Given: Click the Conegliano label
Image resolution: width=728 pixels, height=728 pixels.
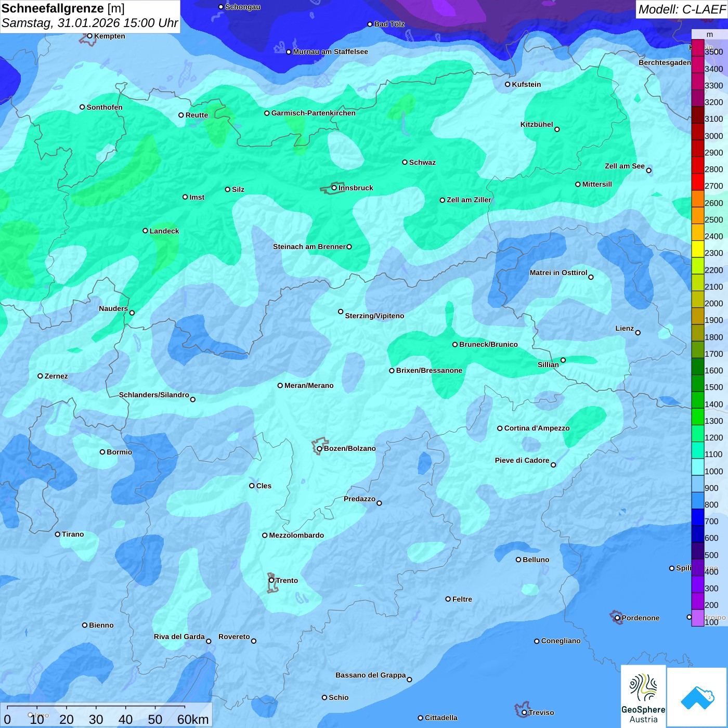Looking at the screenshot, I should point(561,641).
